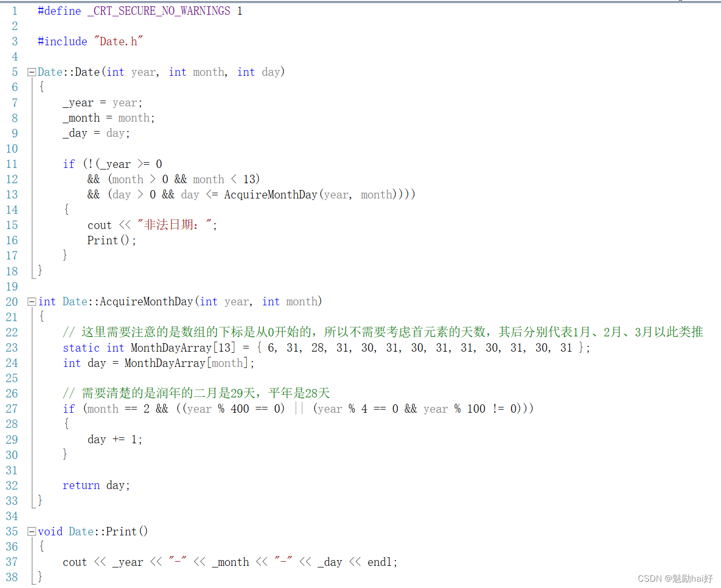The image size is (721, 588).
Task: Click the "if" keyword on line 11
Action: (69, 164)
